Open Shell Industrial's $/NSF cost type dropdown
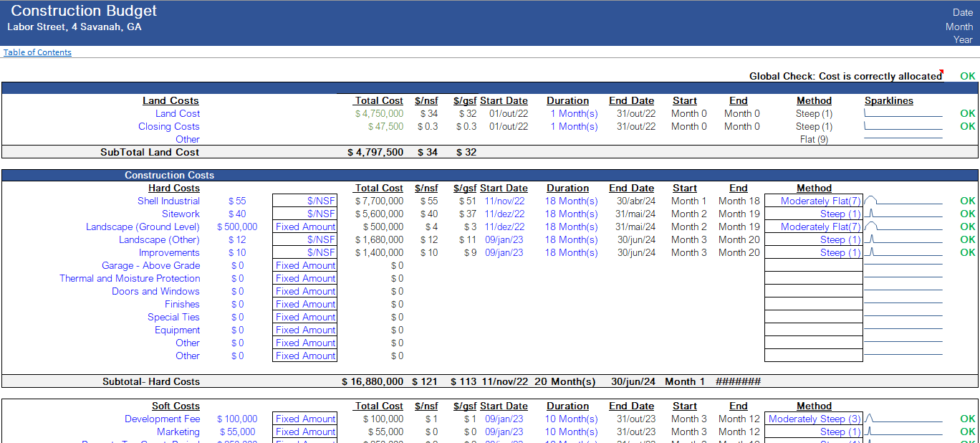Screen dimensions: 980x443 point(304,201)
